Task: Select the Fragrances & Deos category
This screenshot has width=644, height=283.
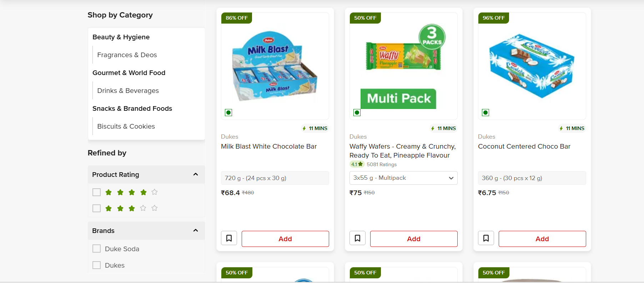Action: pyautogui.click(x=127, y=55)
